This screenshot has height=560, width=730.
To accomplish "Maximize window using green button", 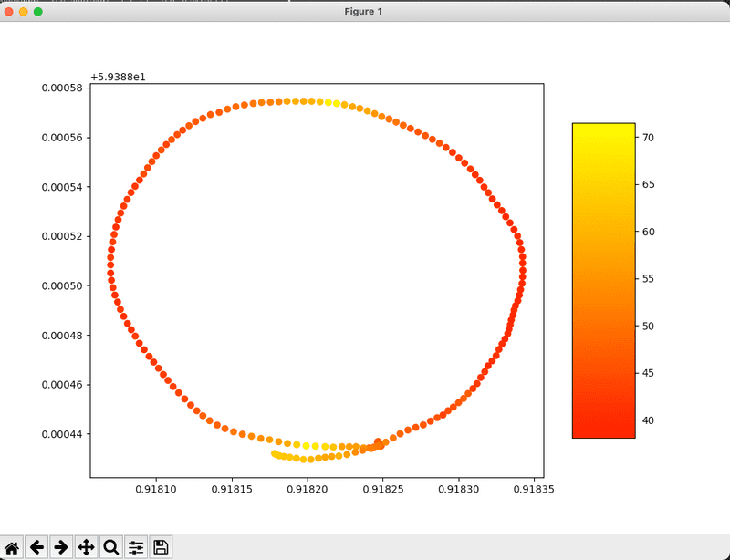I will coord(38,11).
